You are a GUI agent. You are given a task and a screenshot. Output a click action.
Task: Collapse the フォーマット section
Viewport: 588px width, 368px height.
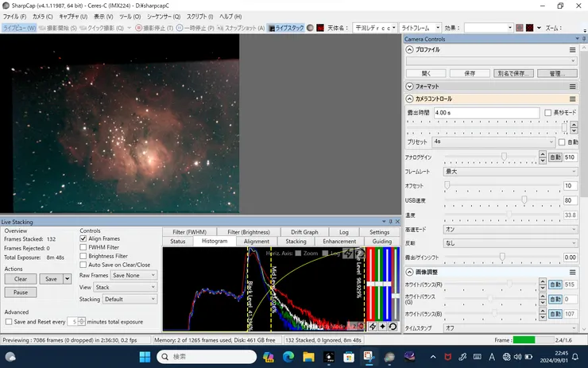pyautogui.click(x=410, y=86)
